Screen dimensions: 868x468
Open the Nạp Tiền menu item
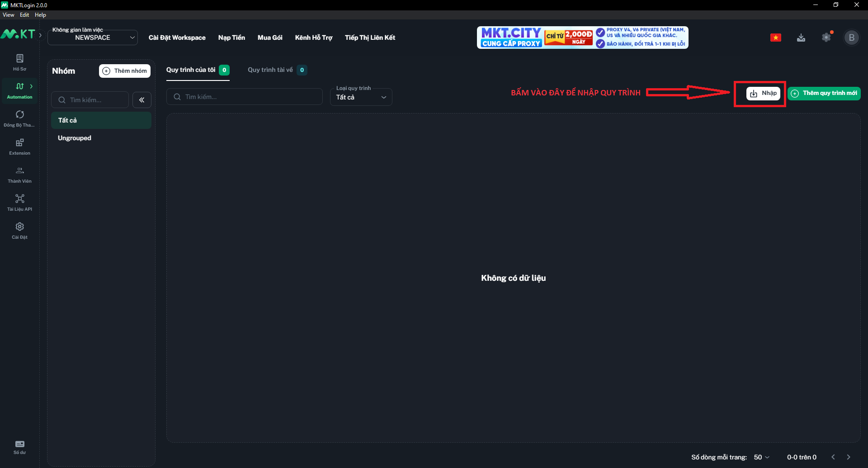click(231, 38)
